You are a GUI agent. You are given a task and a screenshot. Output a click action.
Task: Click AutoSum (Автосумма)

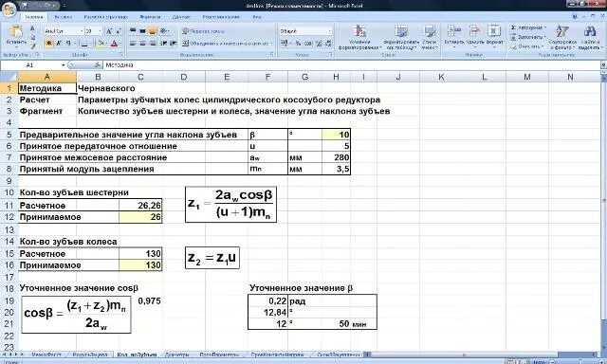[528, 27]
